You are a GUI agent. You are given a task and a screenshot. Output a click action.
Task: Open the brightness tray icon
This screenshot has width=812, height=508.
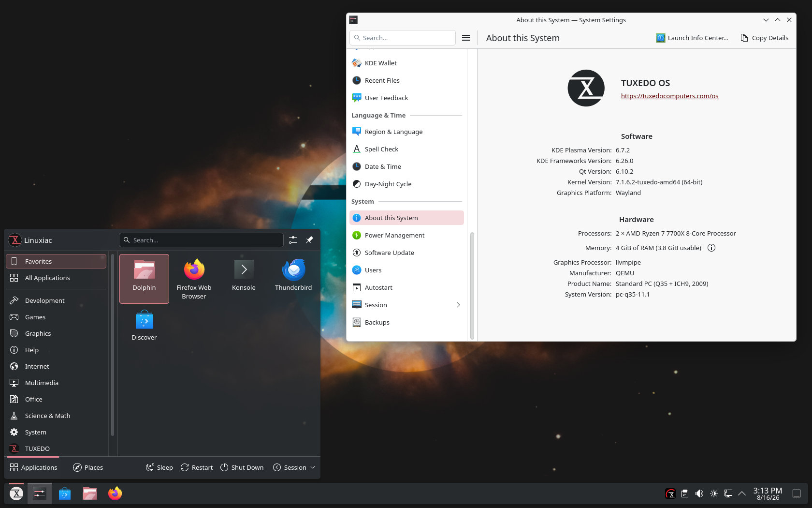coord(714,493)
